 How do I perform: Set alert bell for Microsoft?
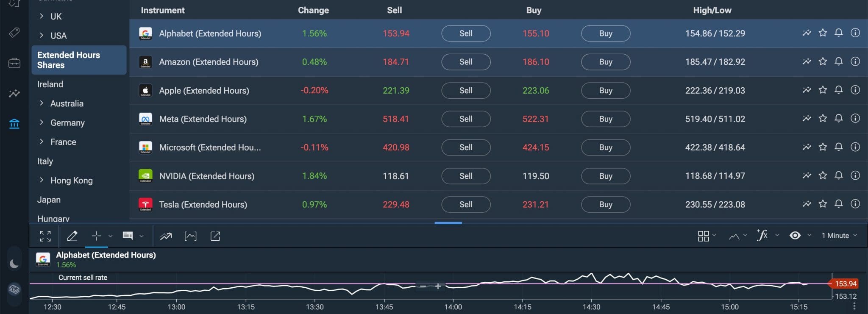coord(838,147)
